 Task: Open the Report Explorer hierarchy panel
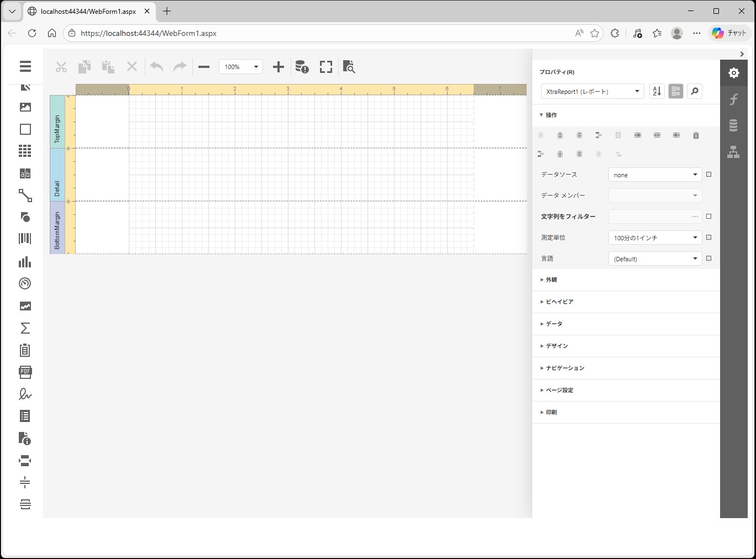coord(733,152)
